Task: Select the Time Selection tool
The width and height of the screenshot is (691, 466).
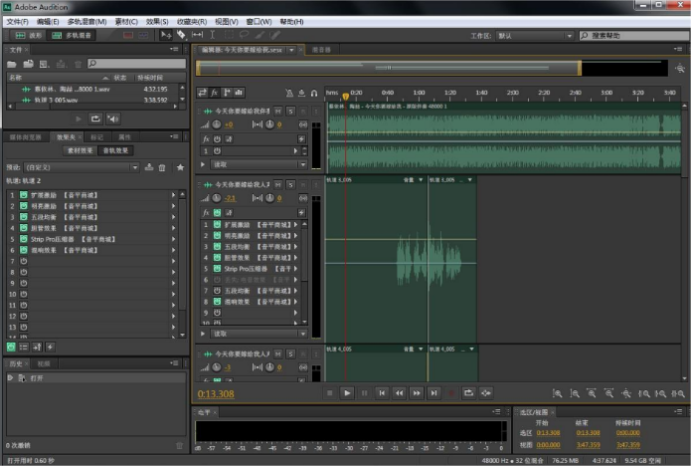Action: point(212,35)
